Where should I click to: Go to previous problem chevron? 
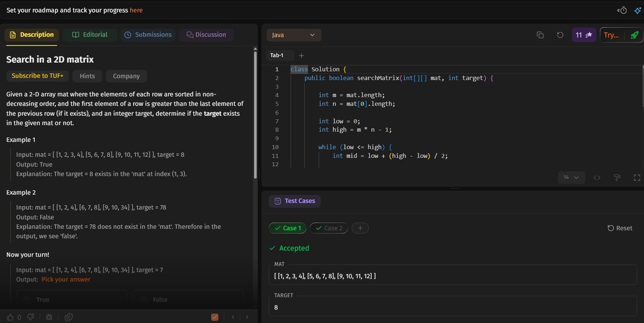[233, 317]
